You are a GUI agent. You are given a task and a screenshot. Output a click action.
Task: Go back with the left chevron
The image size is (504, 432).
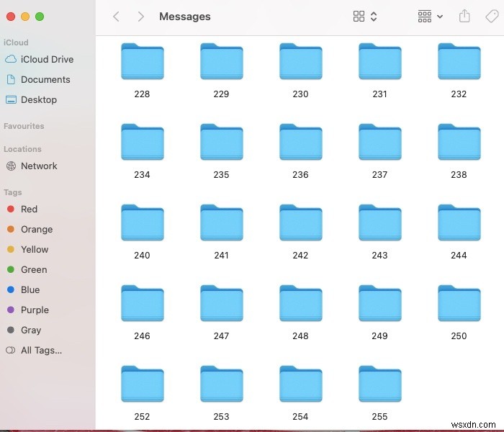[x=117, y=17]
